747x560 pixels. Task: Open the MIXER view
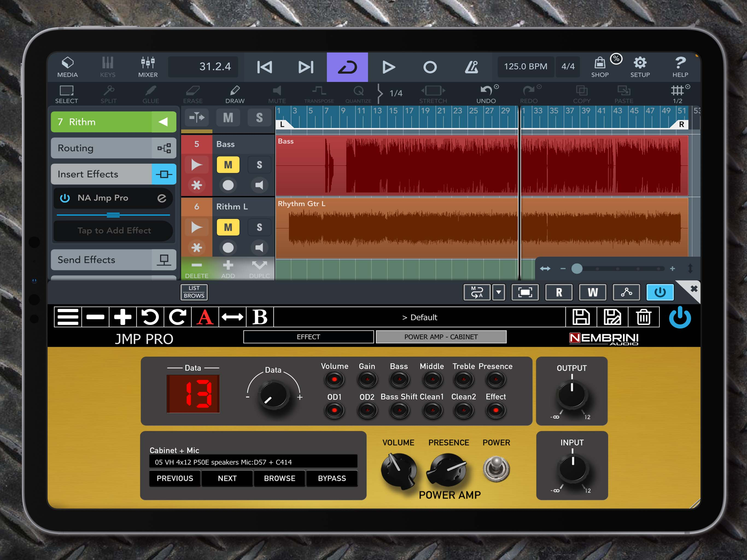148,67
